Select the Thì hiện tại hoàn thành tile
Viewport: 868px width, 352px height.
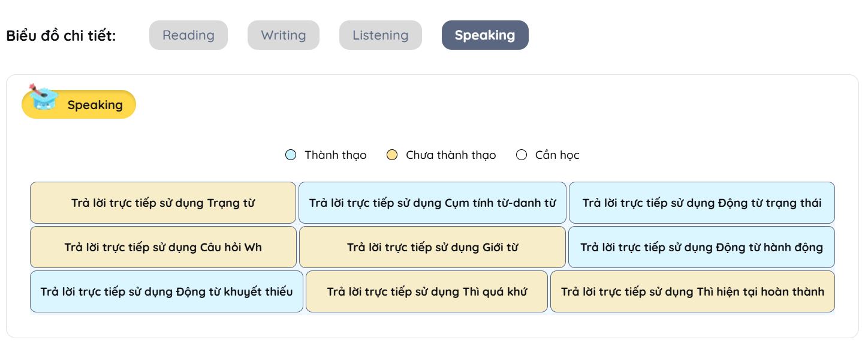point(692,291)
